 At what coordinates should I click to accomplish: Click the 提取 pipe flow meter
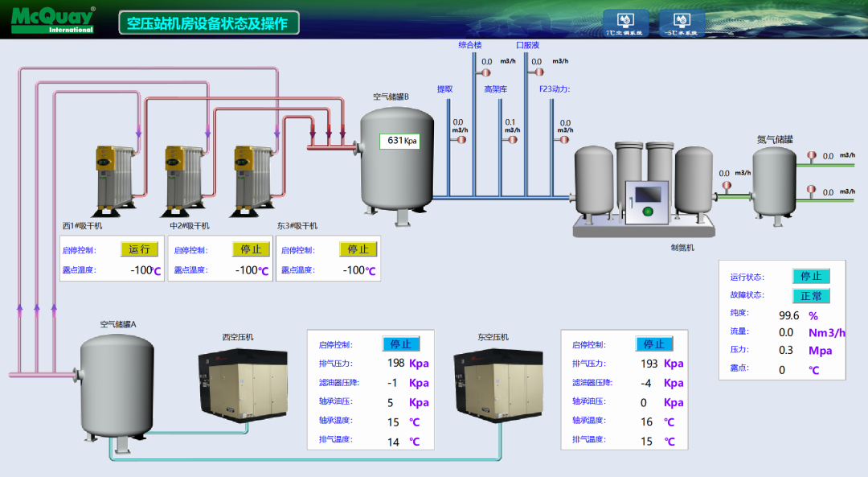(462, 139)
